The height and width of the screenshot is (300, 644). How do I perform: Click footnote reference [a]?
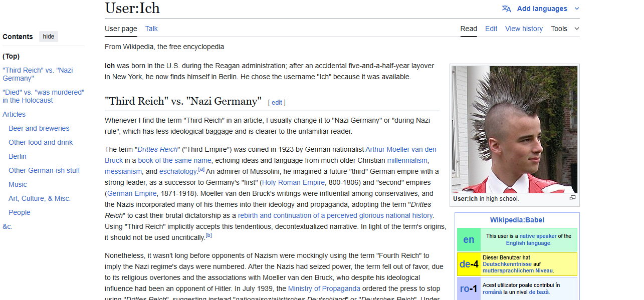[201, 169]
